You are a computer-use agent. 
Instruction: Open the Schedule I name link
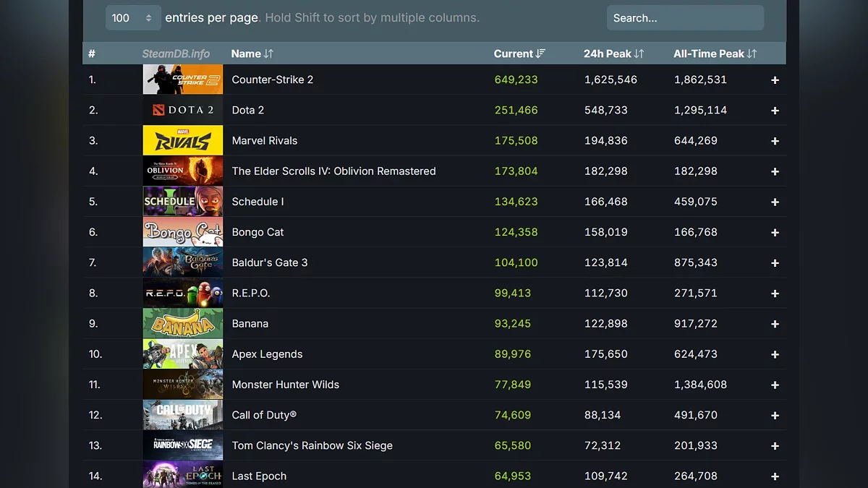click(258, 202)
